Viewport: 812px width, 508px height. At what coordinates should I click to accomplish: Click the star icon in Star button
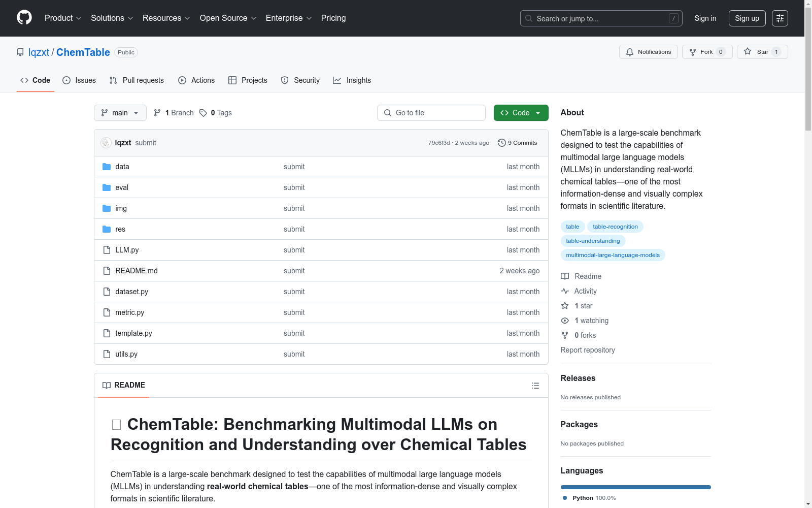point(748,51)
